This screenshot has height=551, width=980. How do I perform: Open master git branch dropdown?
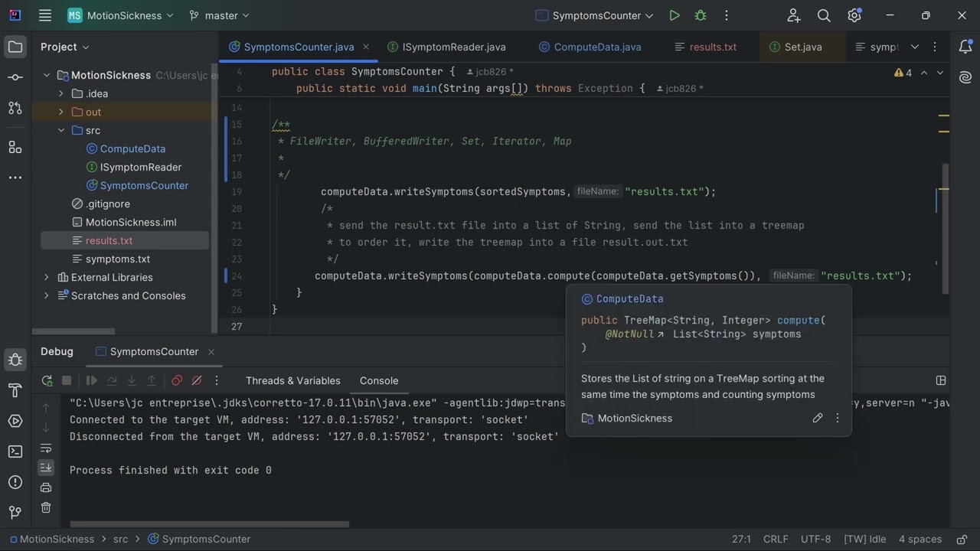(x=218, y=15)
